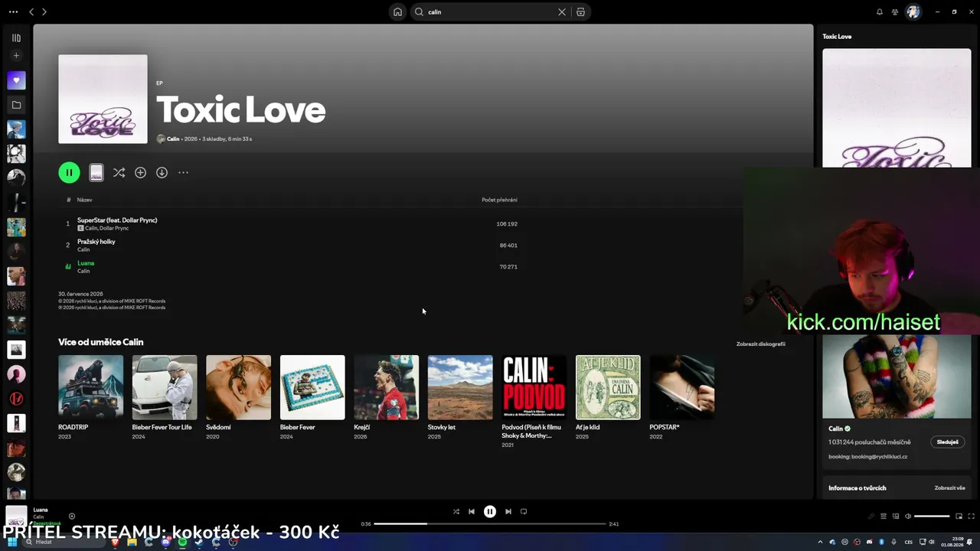The height and width of the screenshot is (551, 980).
Task: Open Zobrazit diskografii link
Action: pos(761,344)
